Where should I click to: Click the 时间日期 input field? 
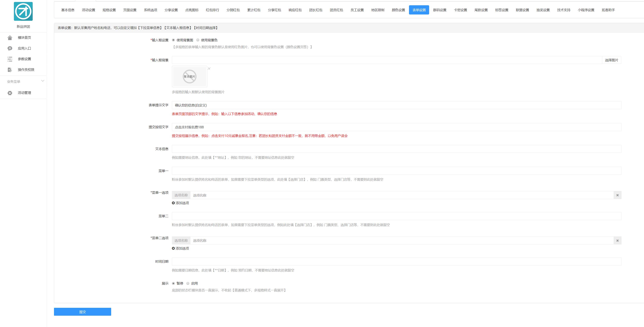396,261
